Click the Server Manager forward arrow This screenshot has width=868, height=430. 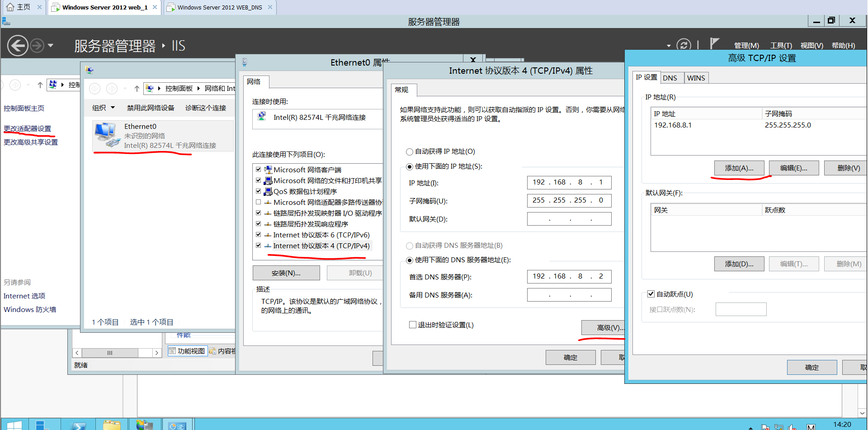click(x=37, y=46)
